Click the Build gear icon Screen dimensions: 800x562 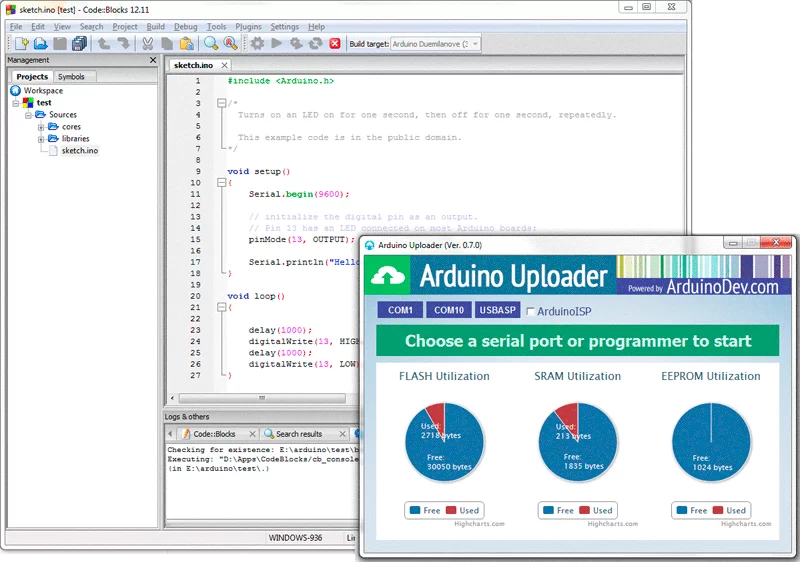[257, 44]
